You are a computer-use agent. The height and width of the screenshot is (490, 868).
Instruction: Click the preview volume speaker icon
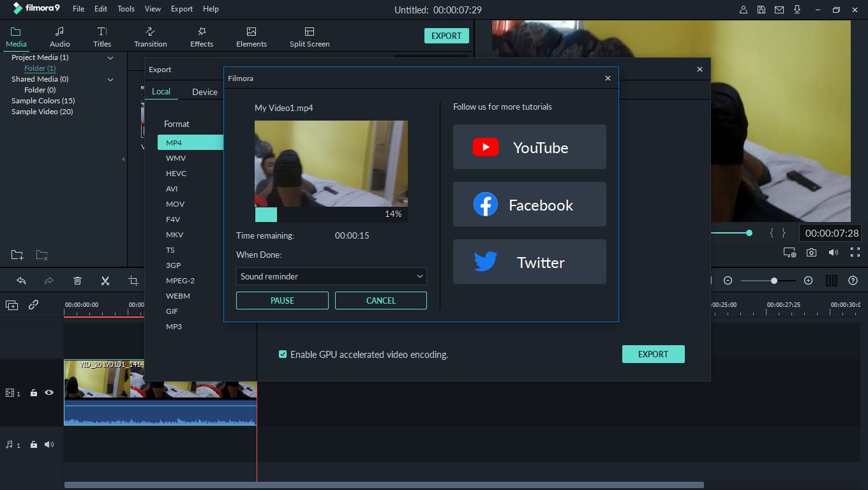point(834,253)
